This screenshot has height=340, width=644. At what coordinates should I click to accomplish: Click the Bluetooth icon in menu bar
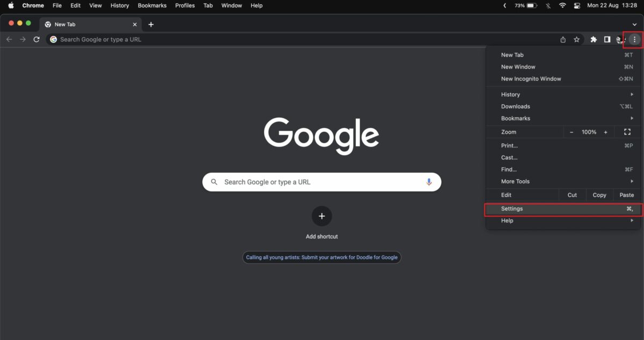click(x=548, y=5)
